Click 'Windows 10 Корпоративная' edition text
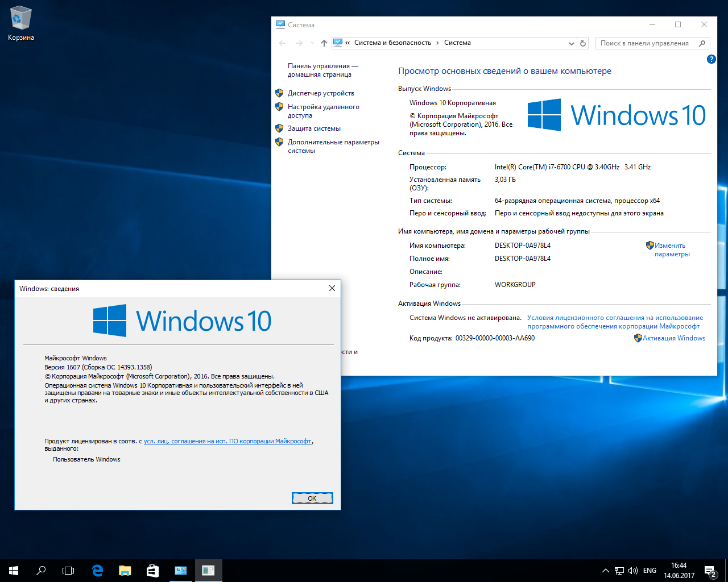 [453, 103]
